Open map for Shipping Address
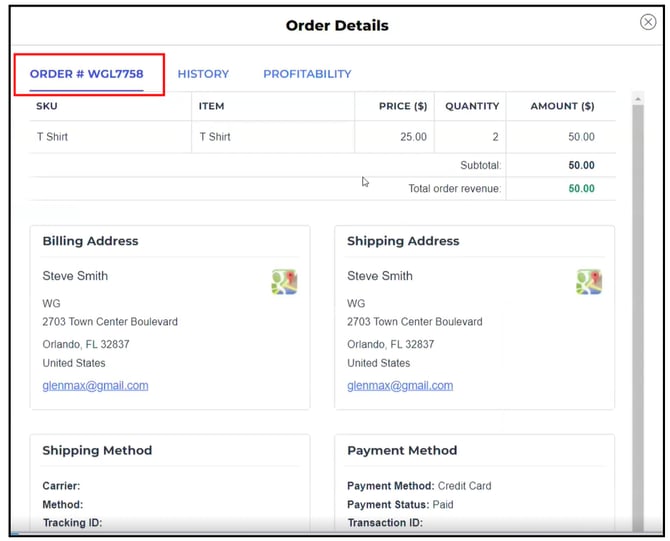Screen dimensions: 670x541 click(589, 282)
